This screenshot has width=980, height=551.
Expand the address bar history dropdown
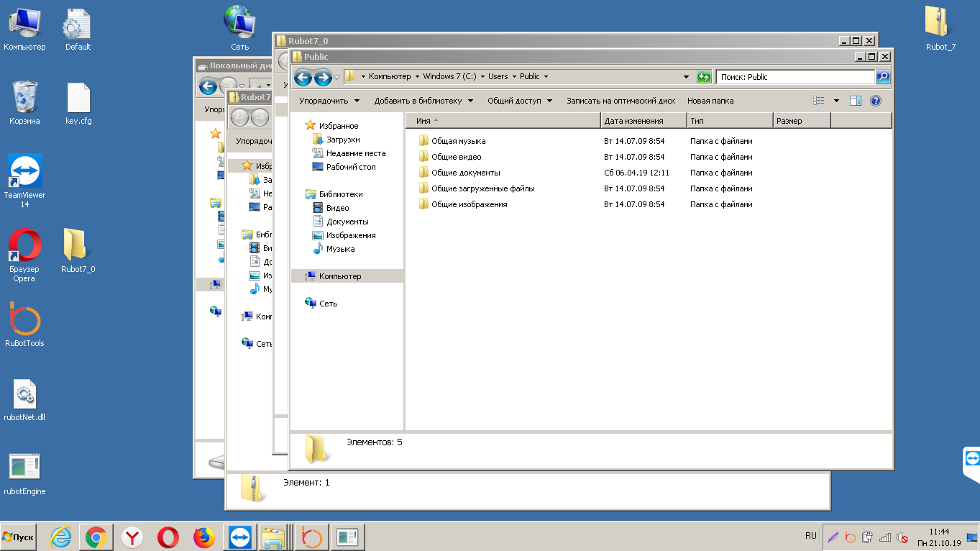[x=686, y=77]
